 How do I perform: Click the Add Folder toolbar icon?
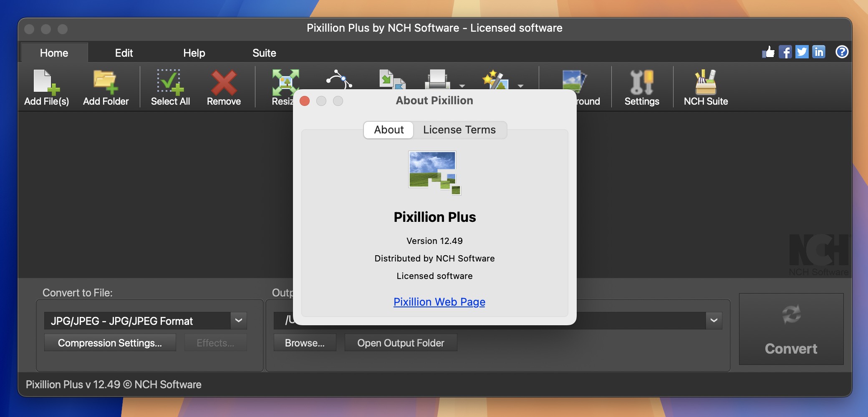tap(105, 82)
